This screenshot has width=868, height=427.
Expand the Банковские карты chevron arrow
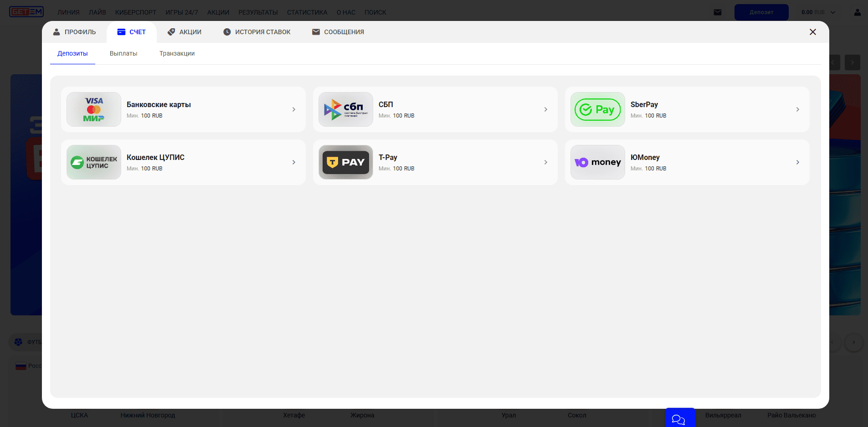pos(294,109)
